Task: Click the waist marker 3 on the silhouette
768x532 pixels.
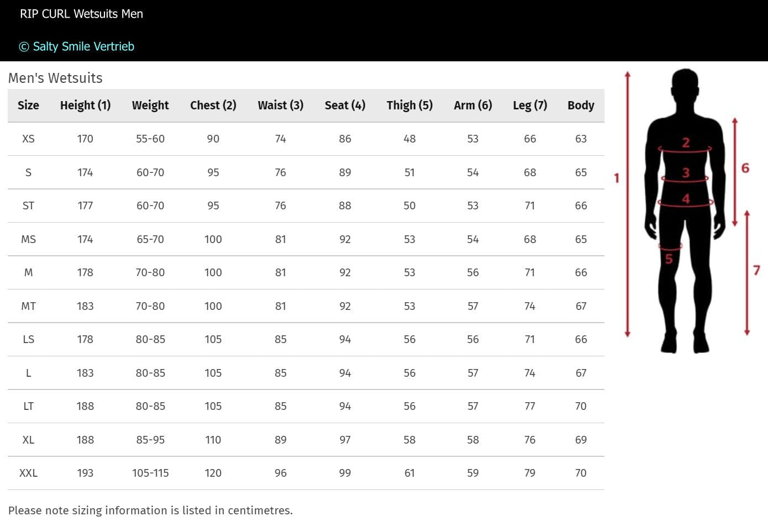Action: (x=686, y=173)
